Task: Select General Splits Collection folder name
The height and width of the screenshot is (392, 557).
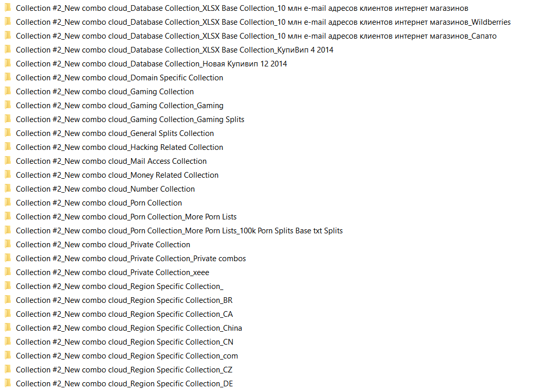Action: [x=115, y=133]
